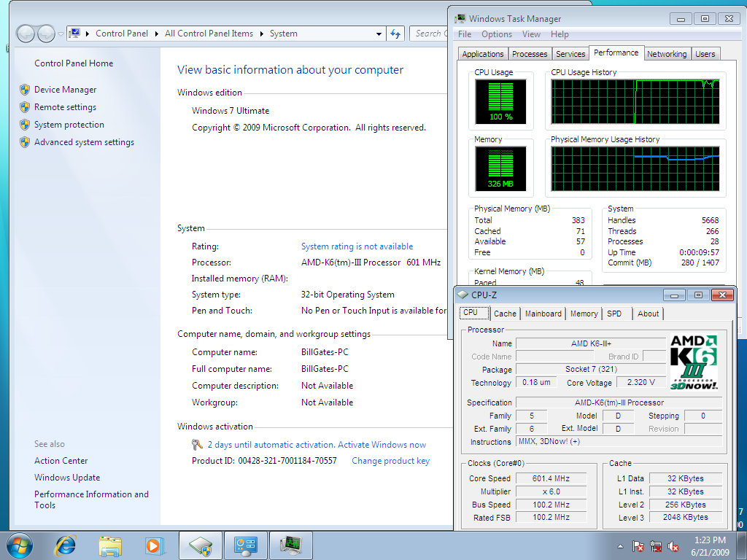Open the Mainboard tab in CPU-Z
747x560 pixels.
point(543,314)
